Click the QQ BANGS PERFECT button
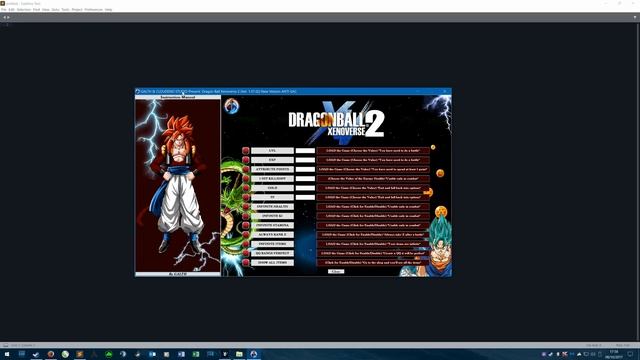 [272, 253]
